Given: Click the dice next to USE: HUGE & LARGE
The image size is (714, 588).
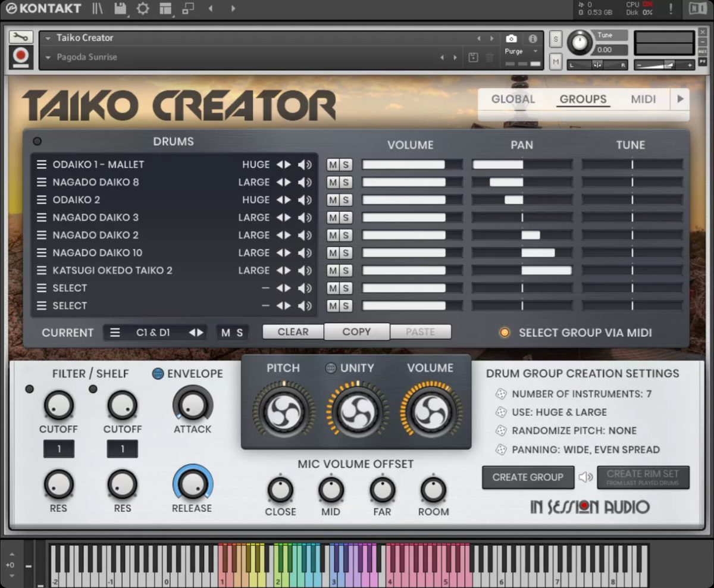Looking at the screenshot, I should (x=502, y=412).
